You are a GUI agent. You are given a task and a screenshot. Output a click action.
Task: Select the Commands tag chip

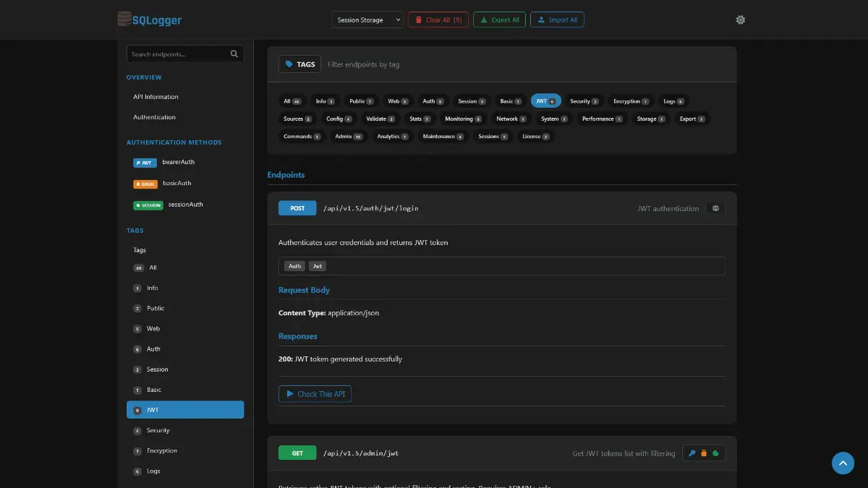[x=302, y=136]
